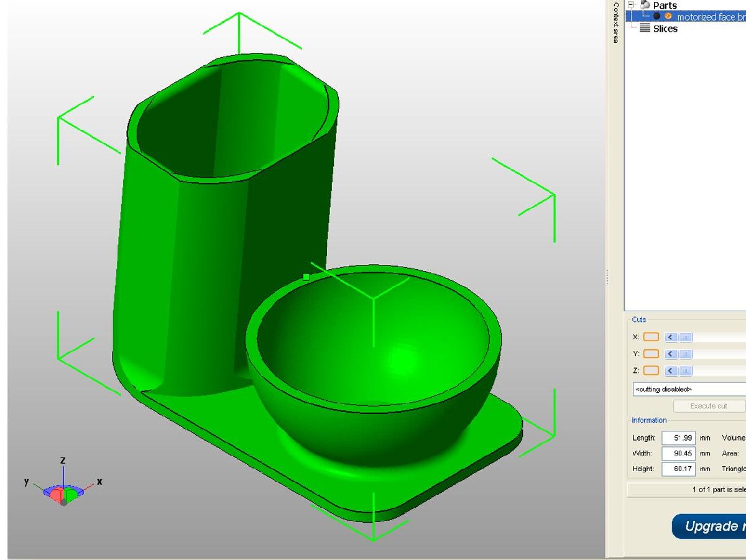Toggle the Z cut orange box
The width and height of the screenshot is (746, 560).
click(651, 371)
